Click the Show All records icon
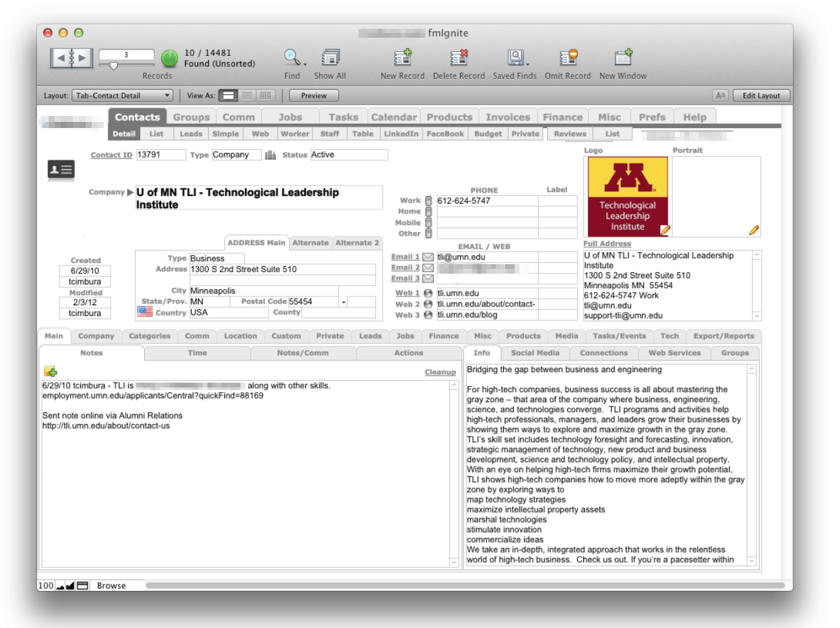 coord(330,58)
